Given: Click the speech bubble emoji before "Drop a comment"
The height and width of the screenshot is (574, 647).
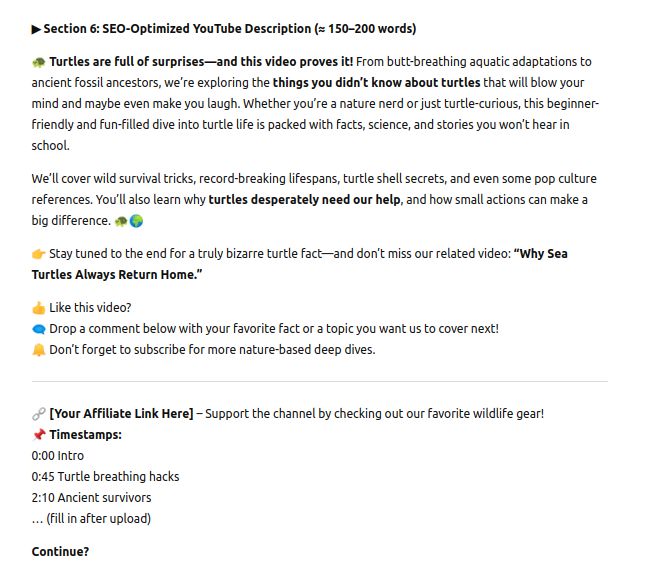Looking at the screenshot, I should (38, 329).
